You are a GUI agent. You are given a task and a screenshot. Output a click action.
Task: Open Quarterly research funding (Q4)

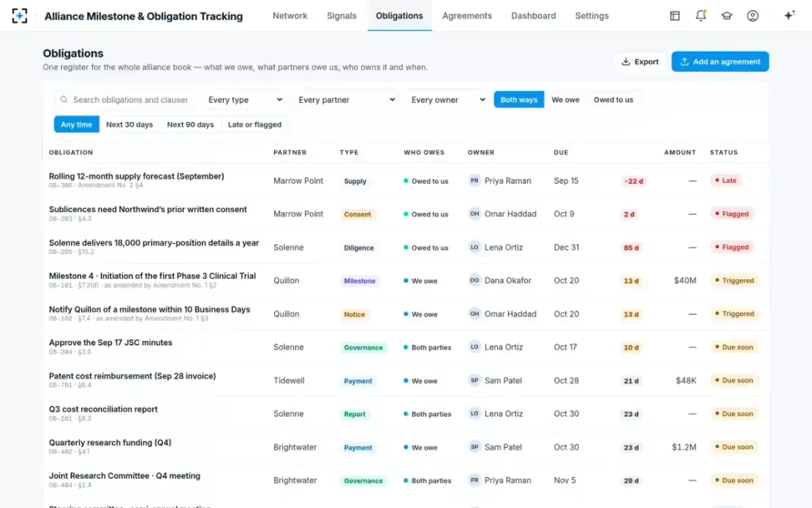(110, 442)
